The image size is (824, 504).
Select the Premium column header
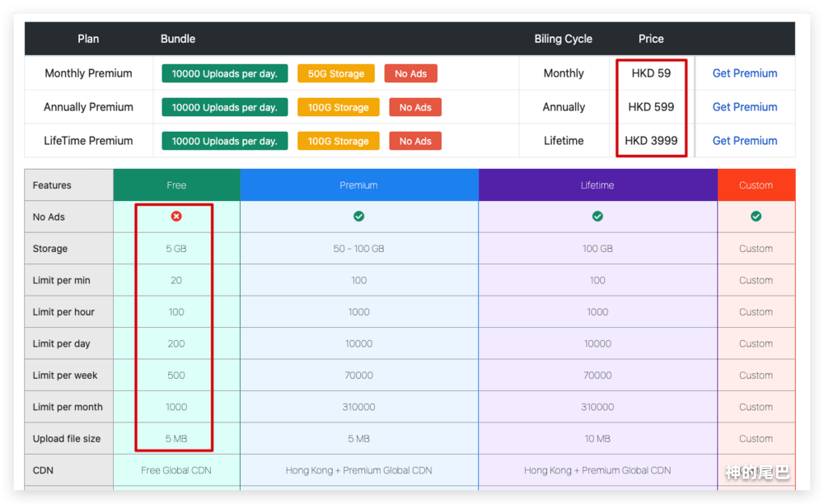tap(359, 185)
